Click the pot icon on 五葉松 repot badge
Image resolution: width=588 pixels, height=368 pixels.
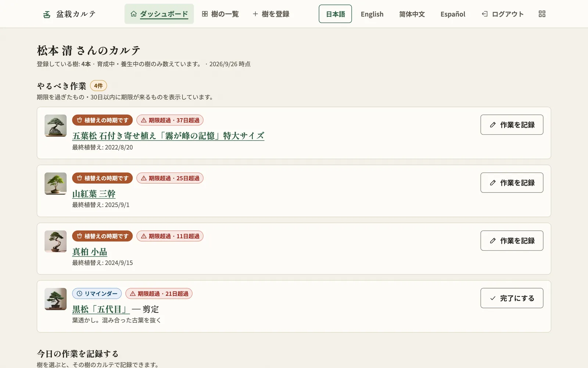tap(79, 120)
